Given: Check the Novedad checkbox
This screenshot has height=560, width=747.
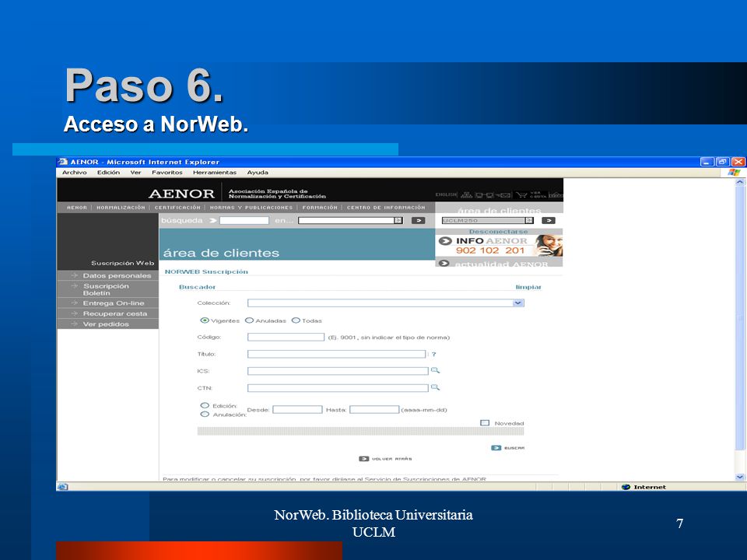Looking at the screenshot, I should click(485, 423).
